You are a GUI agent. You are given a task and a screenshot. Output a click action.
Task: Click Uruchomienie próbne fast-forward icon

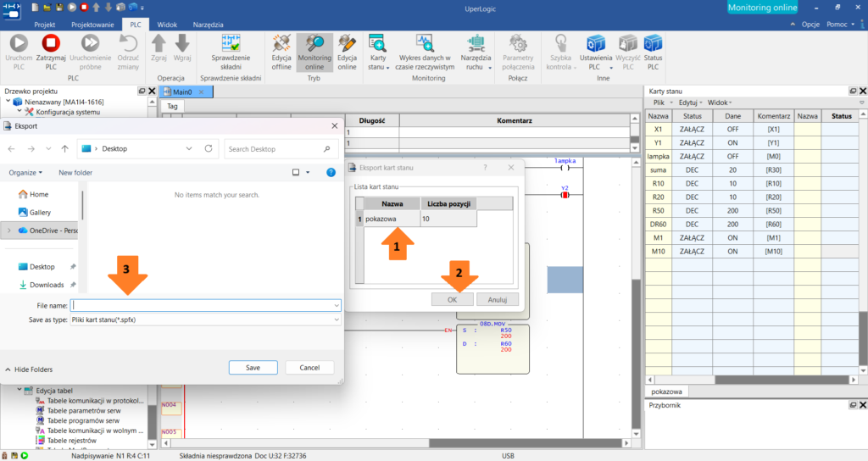pyautogui.click(x=90, y=43)
